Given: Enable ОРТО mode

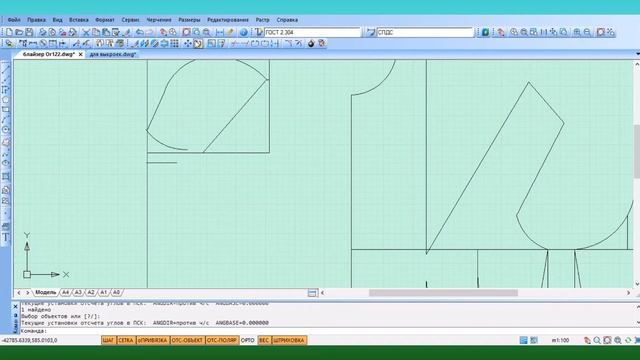Looking at the screenshot, I should pyautogui.click(x=248, y=340).
